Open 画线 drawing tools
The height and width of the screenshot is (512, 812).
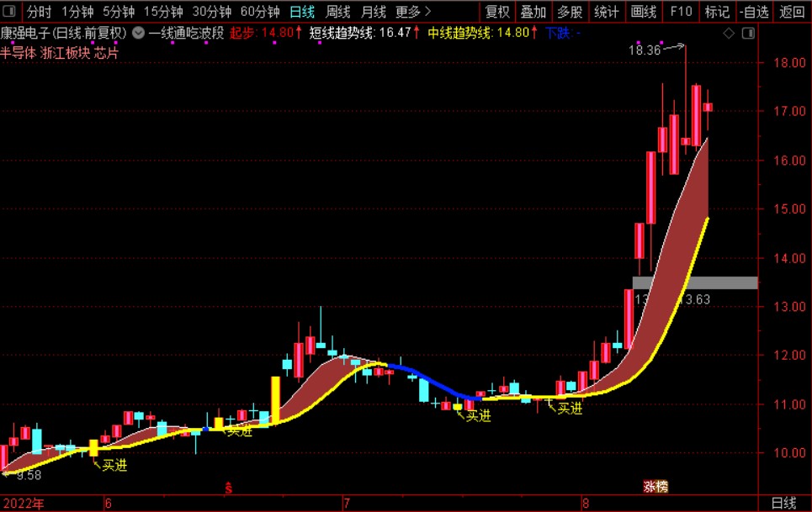(644, 12)
